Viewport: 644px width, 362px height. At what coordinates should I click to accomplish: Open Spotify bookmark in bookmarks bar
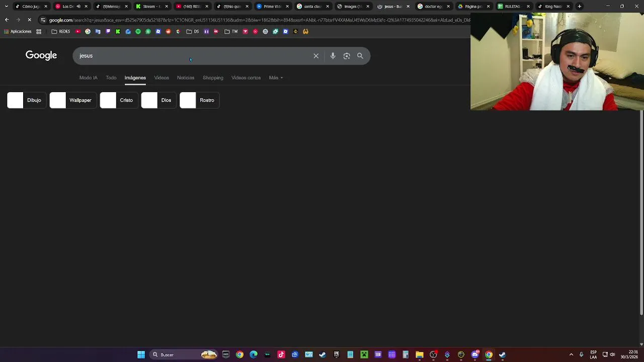click(x=138, y=31)
